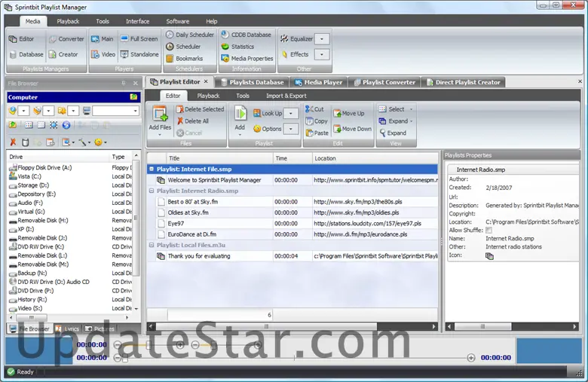The image size is (588, 382).
Task: Click the Daily Scheduler icon
Action: click(170, 35)
